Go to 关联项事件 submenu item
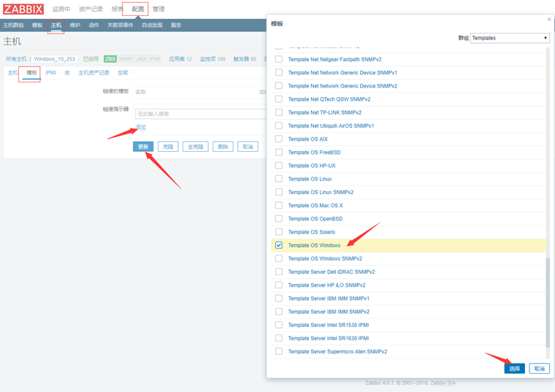The width and height of the screenshot is (555, 392). click(x=120, y=25)
